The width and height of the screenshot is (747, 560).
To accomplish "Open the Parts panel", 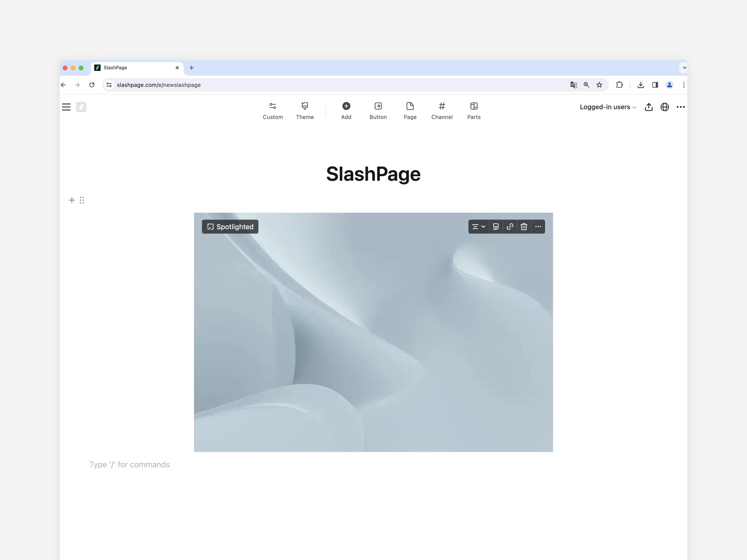I will (x=474, y=111).
